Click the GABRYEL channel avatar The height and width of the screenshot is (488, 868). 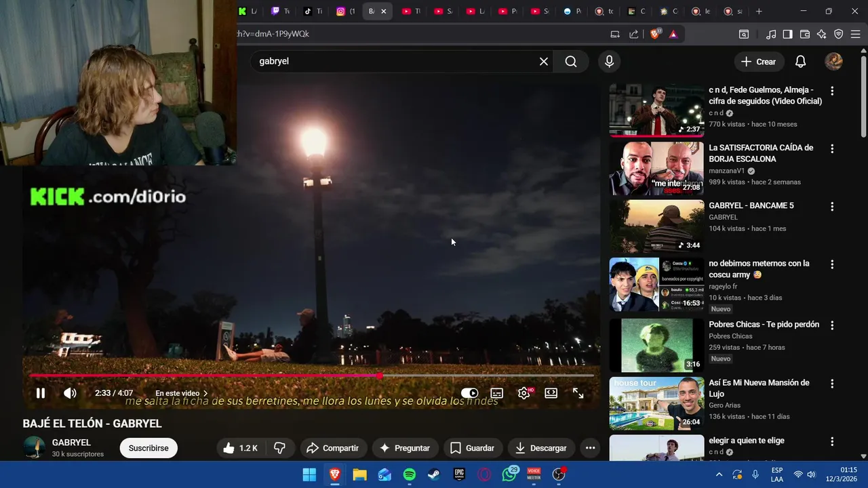pos(34,447)
